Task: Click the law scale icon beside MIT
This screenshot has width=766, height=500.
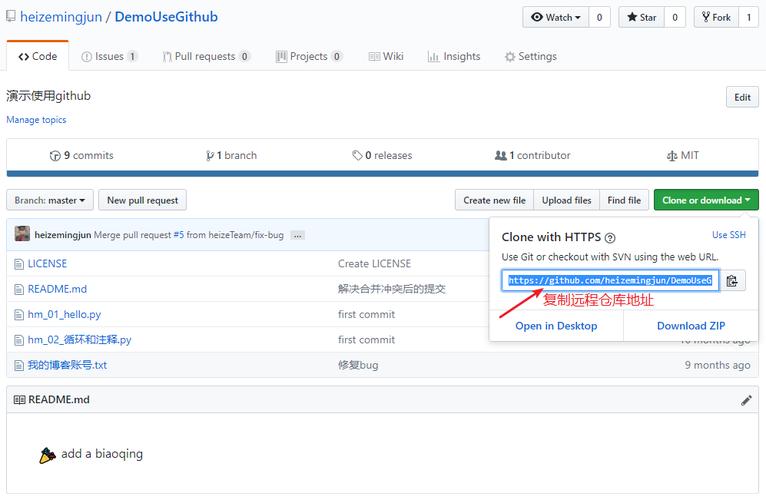Action: point(672,156)
